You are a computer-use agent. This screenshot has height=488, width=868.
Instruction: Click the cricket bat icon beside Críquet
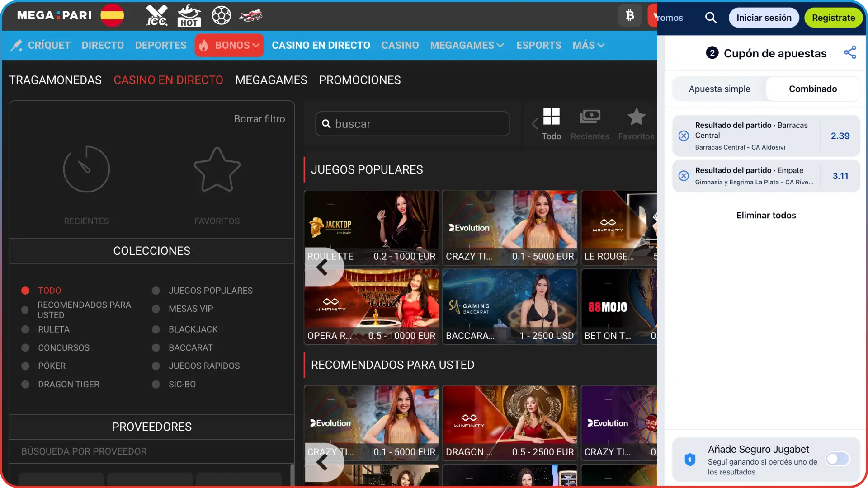pyautogui.click(x=16, y=45)
